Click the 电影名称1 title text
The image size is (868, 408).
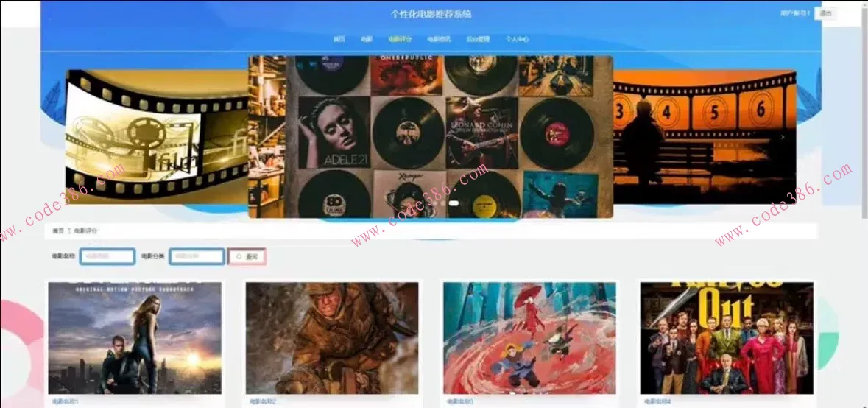(66, 401)
